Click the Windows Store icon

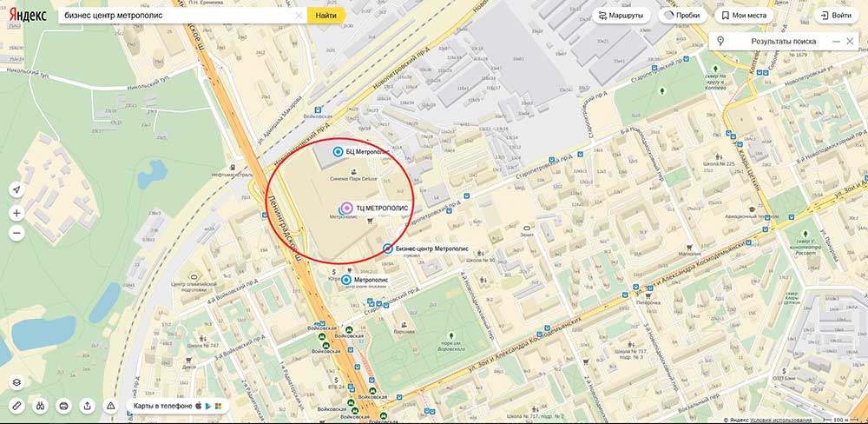tap(218, 406)
